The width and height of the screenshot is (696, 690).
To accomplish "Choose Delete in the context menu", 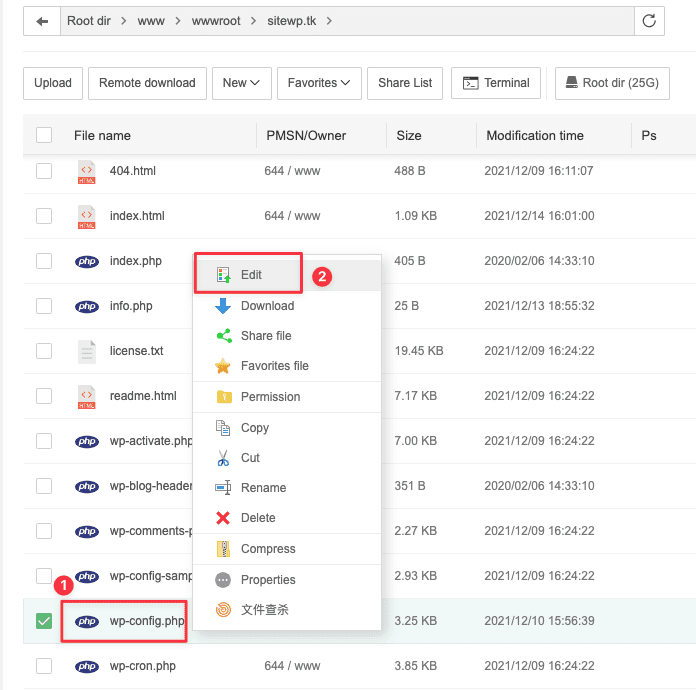I will click(287, 518).
